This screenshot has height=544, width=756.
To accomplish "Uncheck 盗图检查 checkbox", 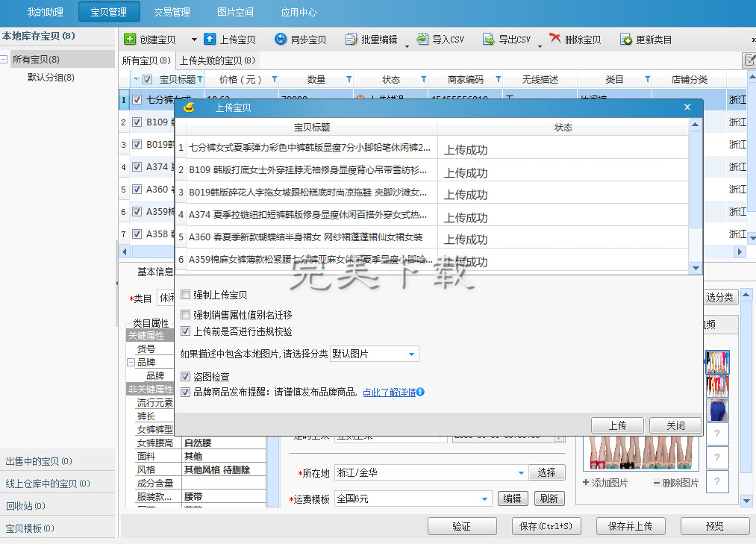I will pyautogui.click(x=185, y=376).
